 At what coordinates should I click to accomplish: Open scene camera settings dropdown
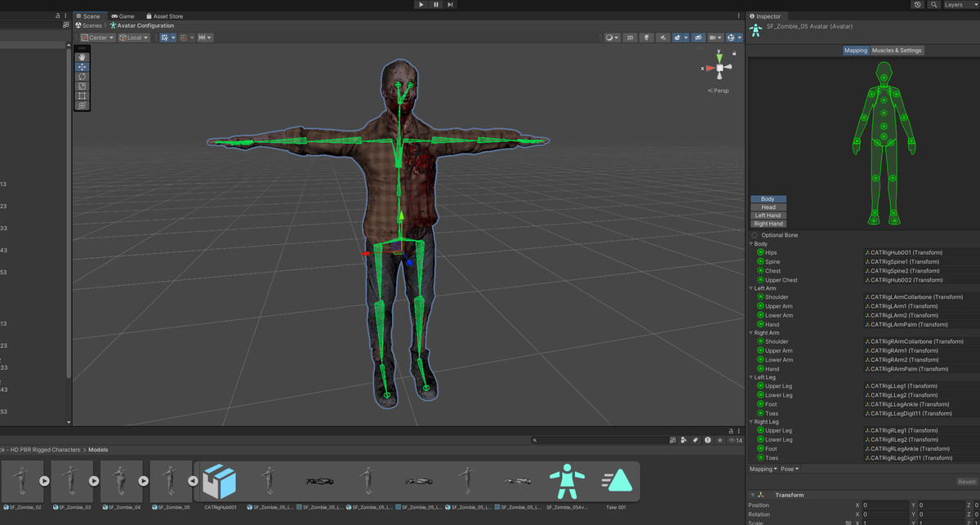pos(716,38)
